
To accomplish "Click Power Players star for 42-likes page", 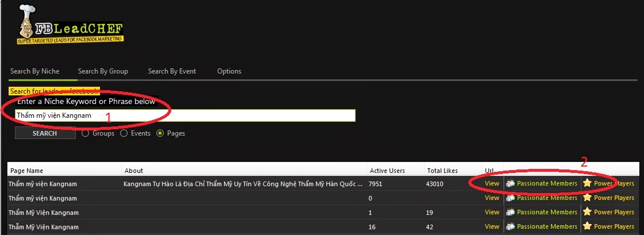I will [587, 226].
